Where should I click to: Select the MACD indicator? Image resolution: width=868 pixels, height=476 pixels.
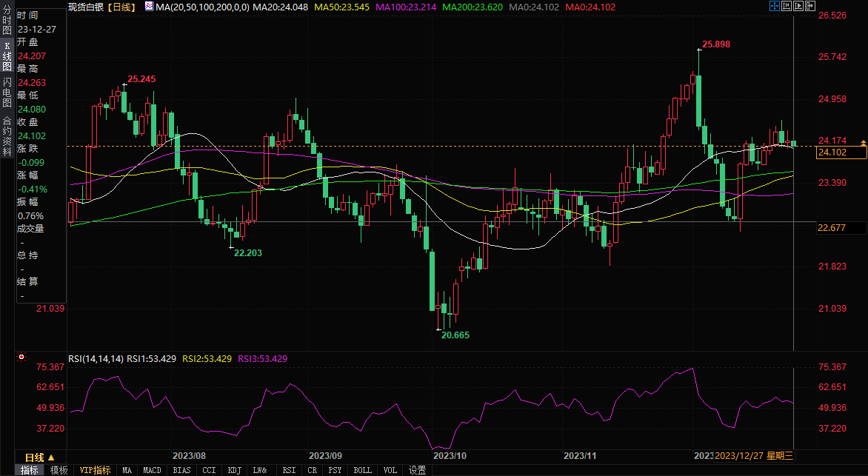(152, 470)
